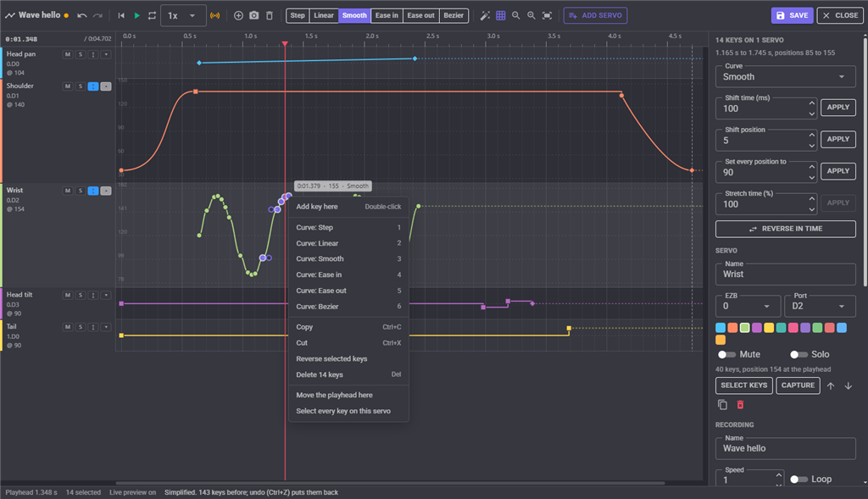Screen dimensions: 868x499
Task: Toggle live preview broadcast icon
Action: point(214,15)
